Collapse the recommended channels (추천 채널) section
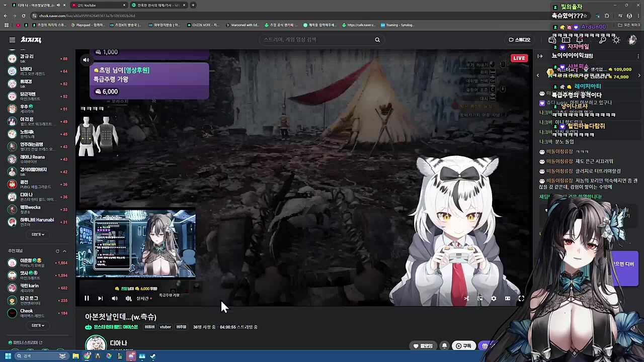The height and width of the screenshot is (362, 644). [x=64, y=251]
